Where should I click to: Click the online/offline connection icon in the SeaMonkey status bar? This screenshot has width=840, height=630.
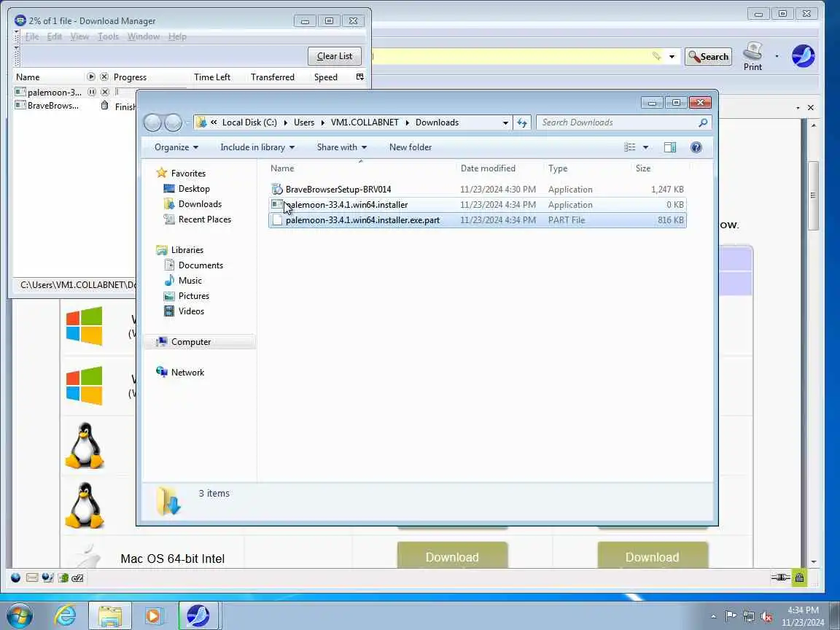(x=780, y=577)
